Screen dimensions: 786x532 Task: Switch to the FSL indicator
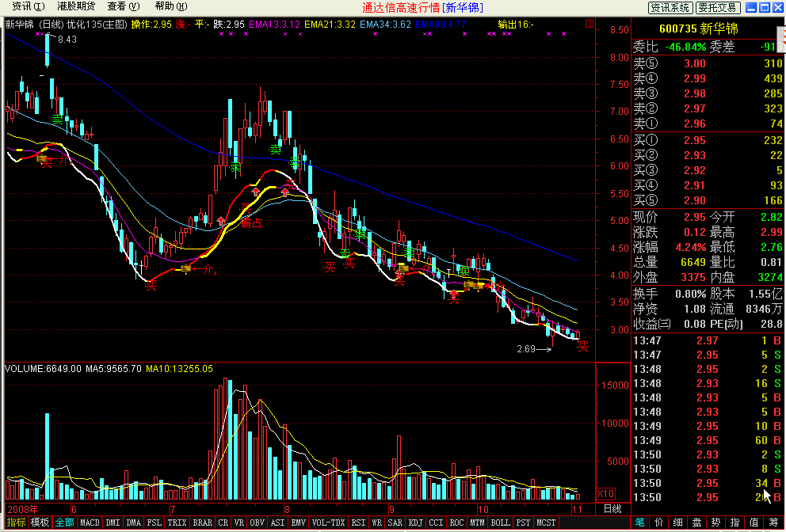[x=154, y=522]
